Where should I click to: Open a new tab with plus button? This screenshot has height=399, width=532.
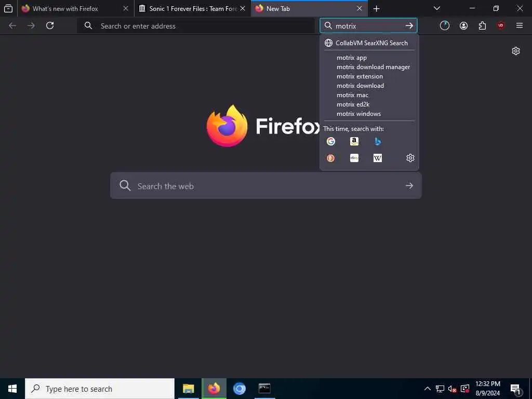(x=376, y=9)
